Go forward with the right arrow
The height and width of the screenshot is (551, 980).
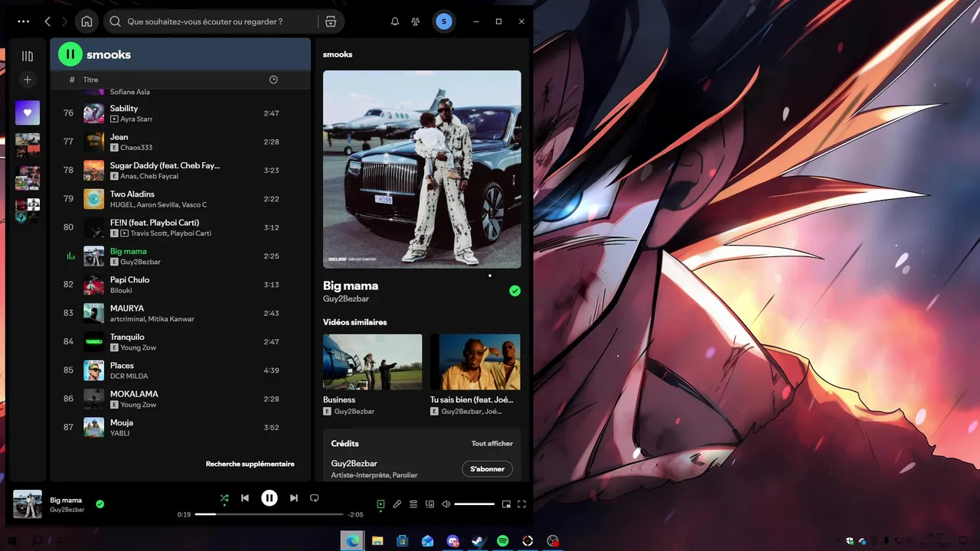[x=65, y=21]
